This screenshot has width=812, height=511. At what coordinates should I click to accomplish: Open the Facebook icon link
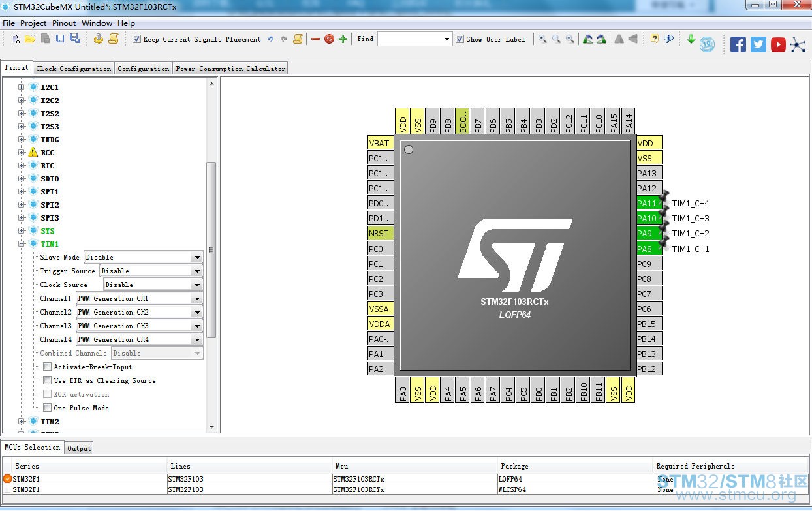click(x=738, y=44)
